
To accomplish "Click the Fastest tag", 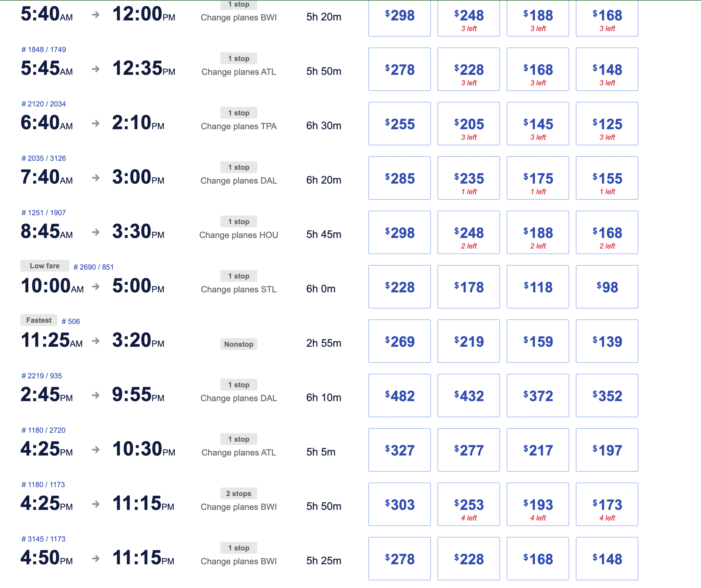I will point(39,321).
